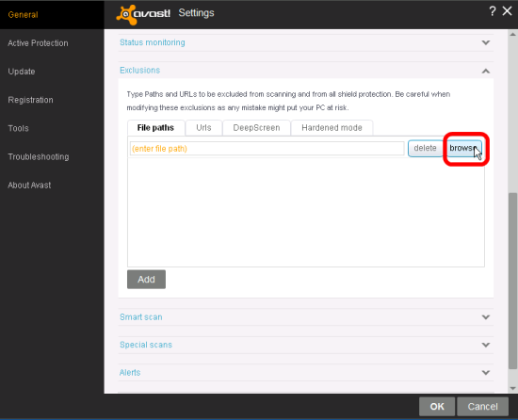
Task: Open the Tools section
Action: click(x=18, y=128)
